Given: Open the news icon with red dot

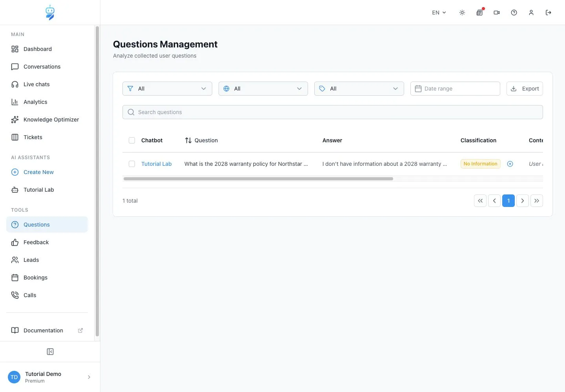Looking at the screenshot, I should point(479,13).
